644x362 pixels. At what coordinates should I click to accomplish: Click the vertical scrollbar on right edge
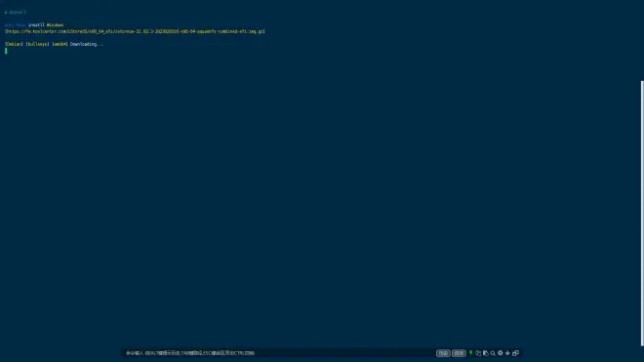click(642, 214)
